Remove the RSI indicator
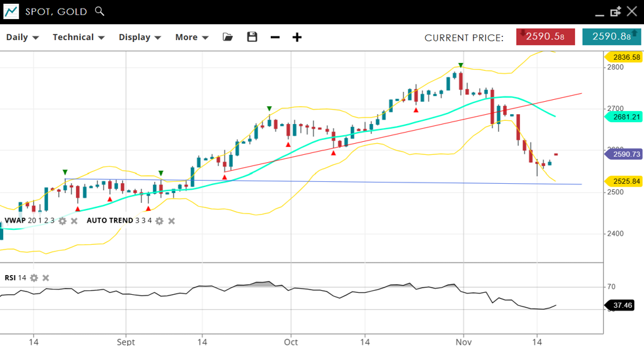Image resolution: width=644 pixels, height=346 pixels. pyautogui.click(x=46, y=278)
